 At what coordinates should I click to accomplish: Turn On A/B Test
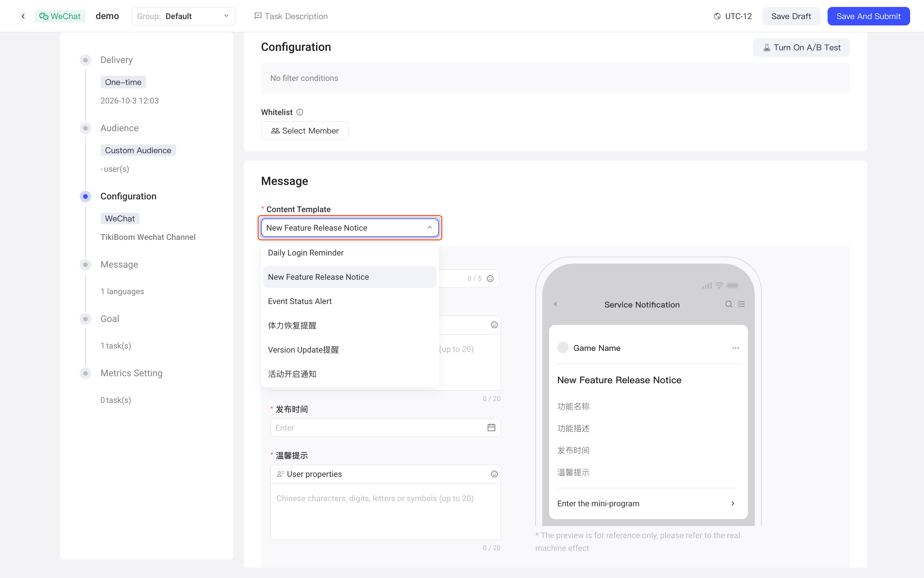(x=802, y=47)
